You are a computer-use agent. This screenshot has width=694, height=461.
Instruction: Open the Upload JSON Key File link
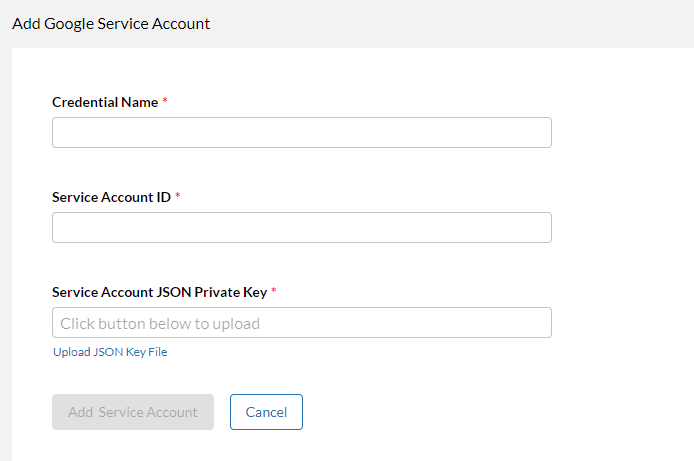click(x=110, y=352)
